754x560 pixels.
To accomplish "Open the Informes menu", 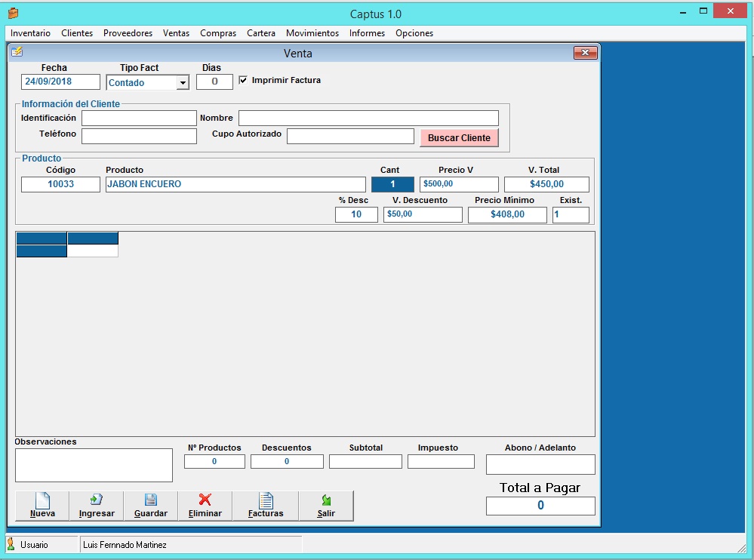I will [367, 33].
